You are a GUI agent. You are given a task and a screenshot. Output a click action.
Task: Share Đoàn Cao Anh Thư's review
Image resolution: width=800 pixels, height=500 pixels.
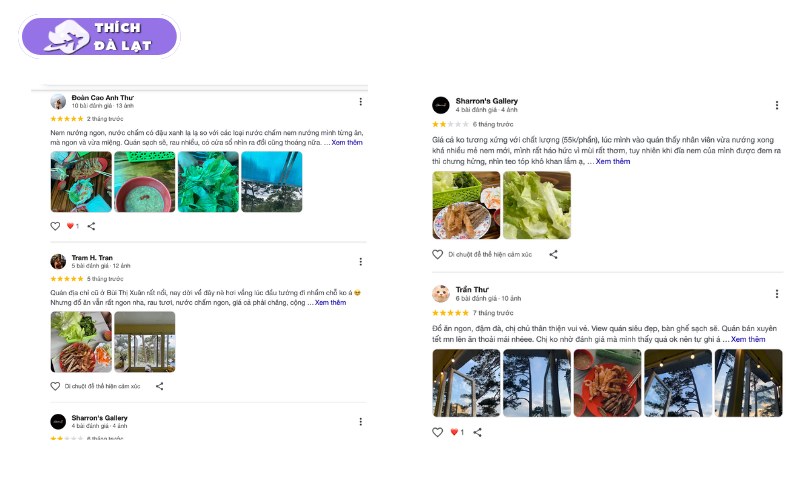92,226
